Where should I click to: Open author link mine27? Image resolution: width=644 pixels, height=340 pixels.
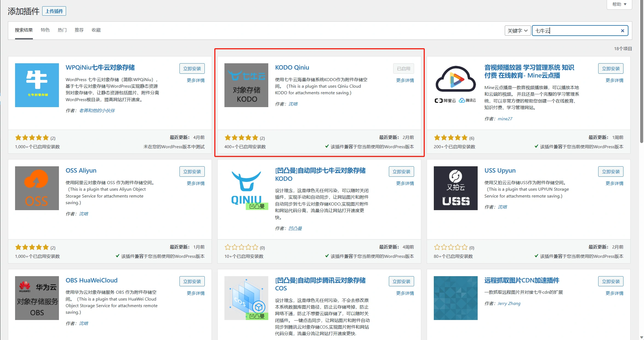point(505,119)
